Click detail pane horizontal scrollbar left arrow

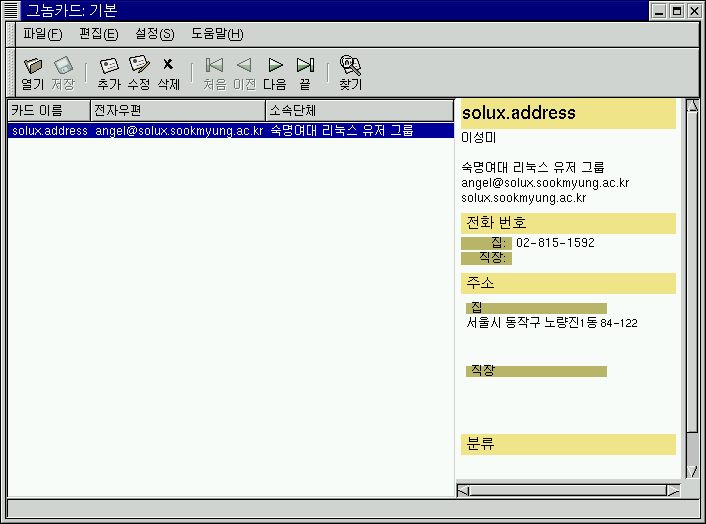pyautogui.click(x=463, y=491)
